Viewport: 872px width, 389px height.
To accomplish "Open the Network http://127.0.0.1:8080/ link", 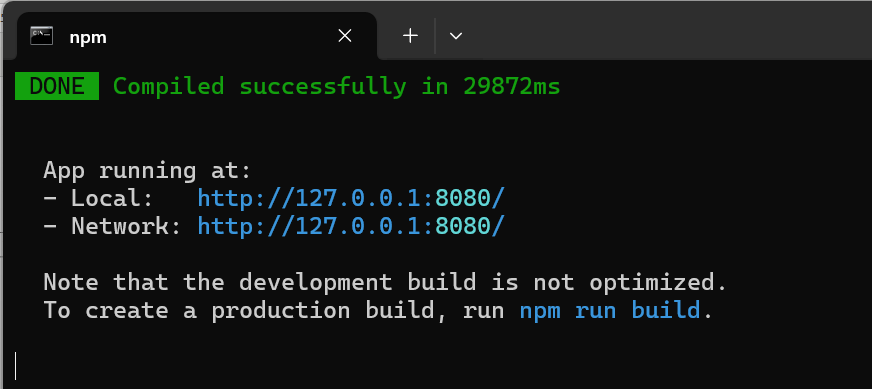I will pos(351,226).
